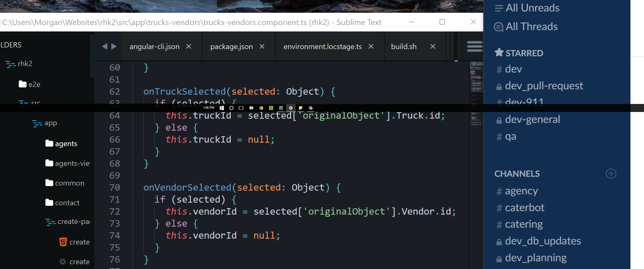Viewport: 644px width, 269px height.
Task: Open Sublime's tab overflow hamburger menu
Action: 475,46
